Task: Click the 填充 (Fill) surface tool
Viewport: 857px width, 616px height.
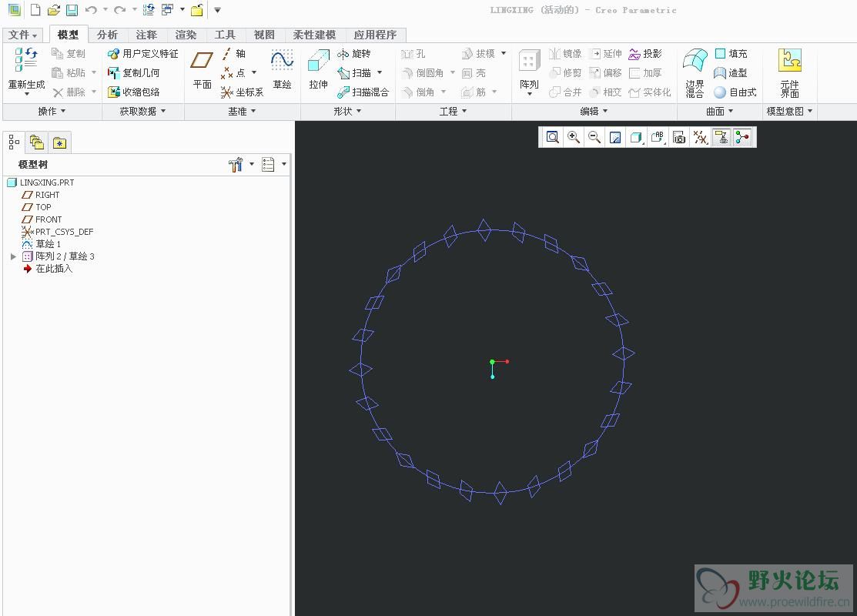Action: (x=731, y=54)
